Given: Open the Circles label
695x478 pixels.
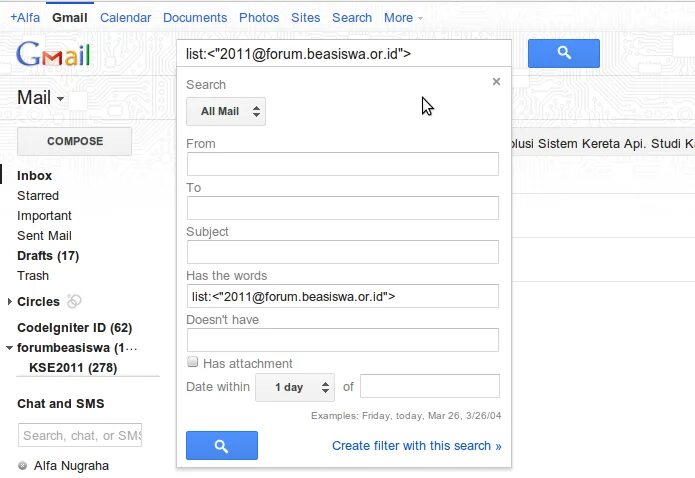Looking at the screenshot, I should click(x=38, y=302).
